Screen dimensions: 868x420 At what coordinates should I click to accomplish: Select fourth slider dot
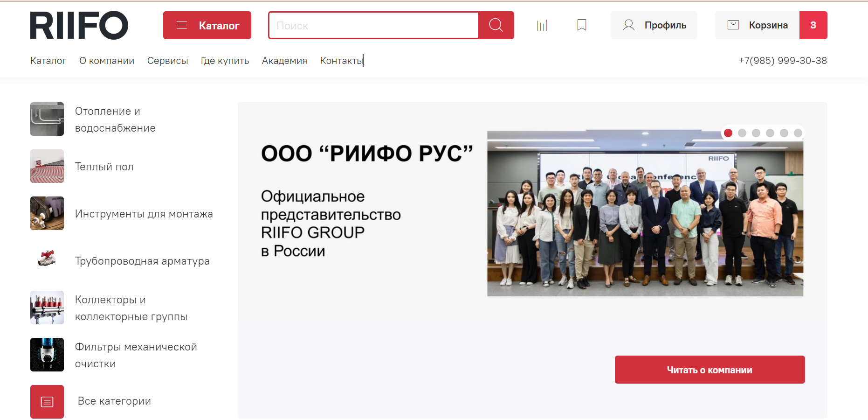770,133
